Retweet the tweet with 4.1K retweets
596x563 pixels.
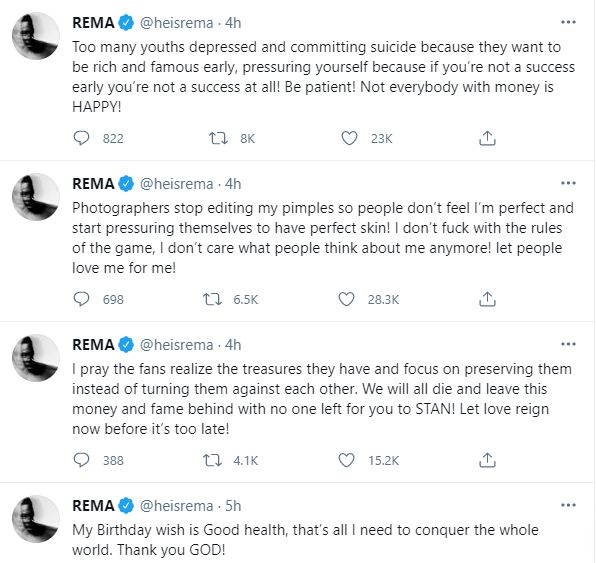click(x=212, y=460)
